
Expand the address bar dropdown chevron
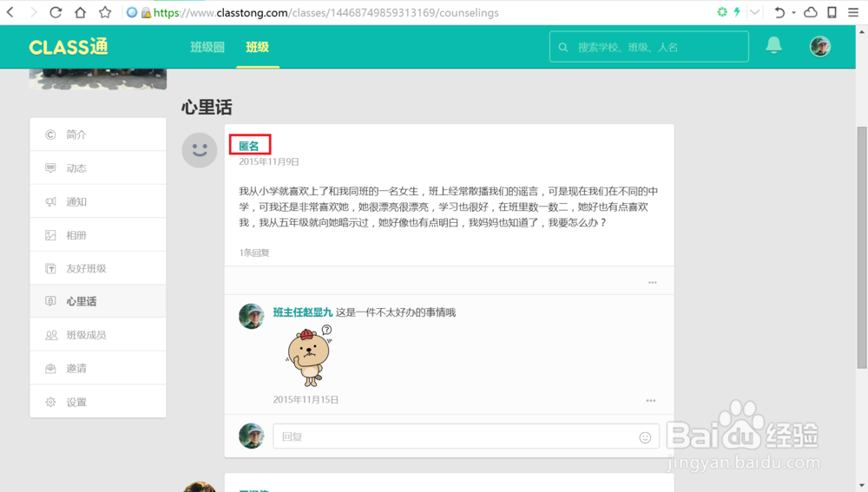click(754, 12)
